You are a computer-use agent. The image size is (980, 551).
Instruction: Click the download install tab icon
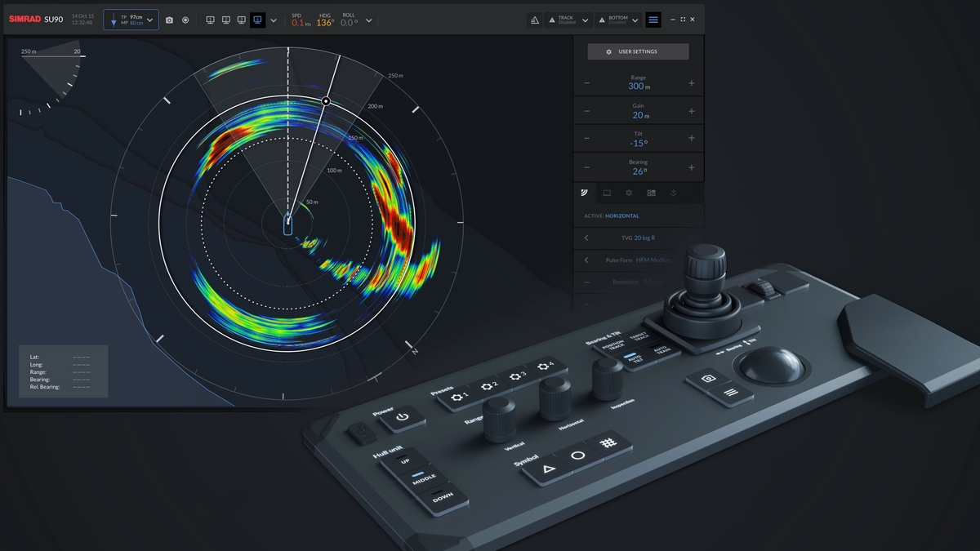[x=673, y=193]
